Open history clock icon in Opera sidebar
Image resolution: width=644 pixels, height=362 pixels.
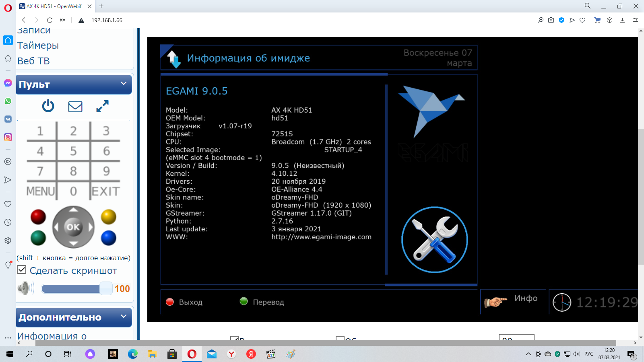pos(8,222)
